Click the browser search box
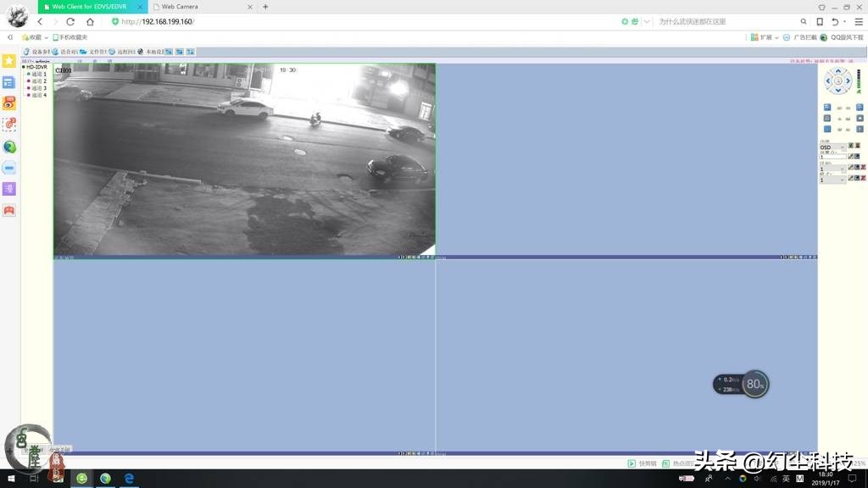 click(726, 21)
